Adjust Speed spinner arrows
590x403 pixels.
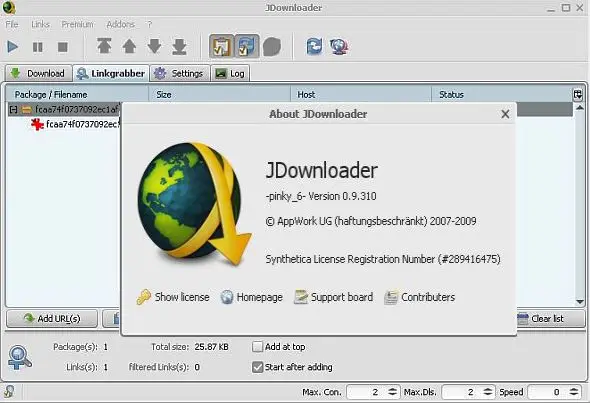coord(574,392)
